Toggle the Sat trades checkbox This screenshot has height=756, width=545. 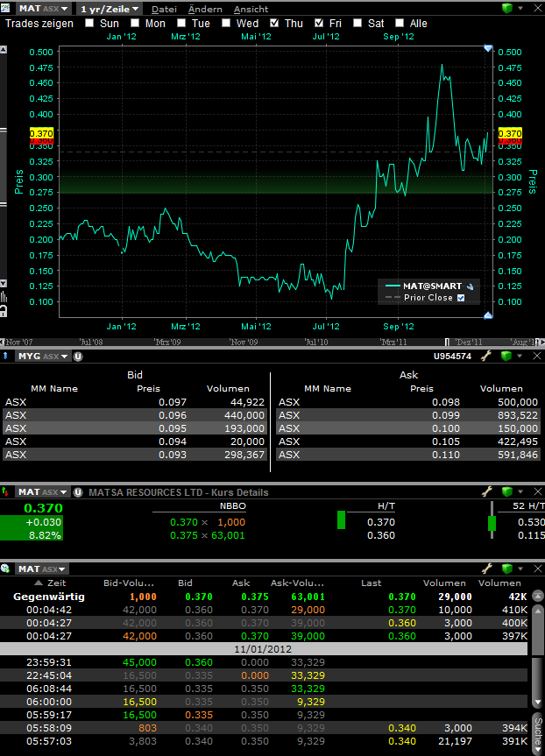357,23
